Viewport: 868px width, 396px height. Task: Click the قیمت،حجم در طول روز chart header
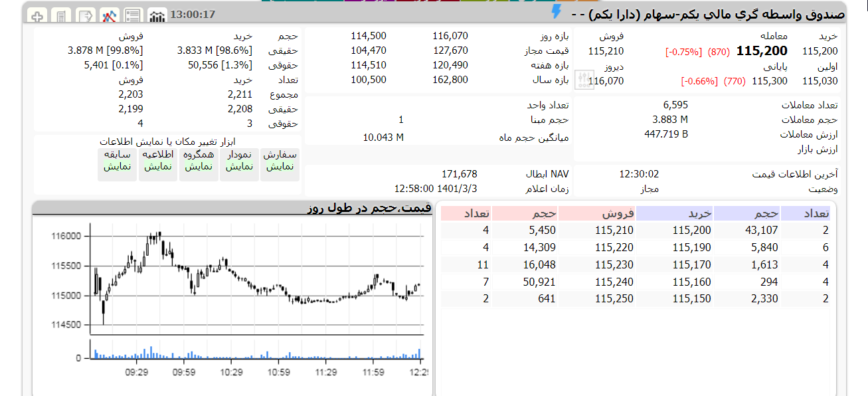[369, 208]
